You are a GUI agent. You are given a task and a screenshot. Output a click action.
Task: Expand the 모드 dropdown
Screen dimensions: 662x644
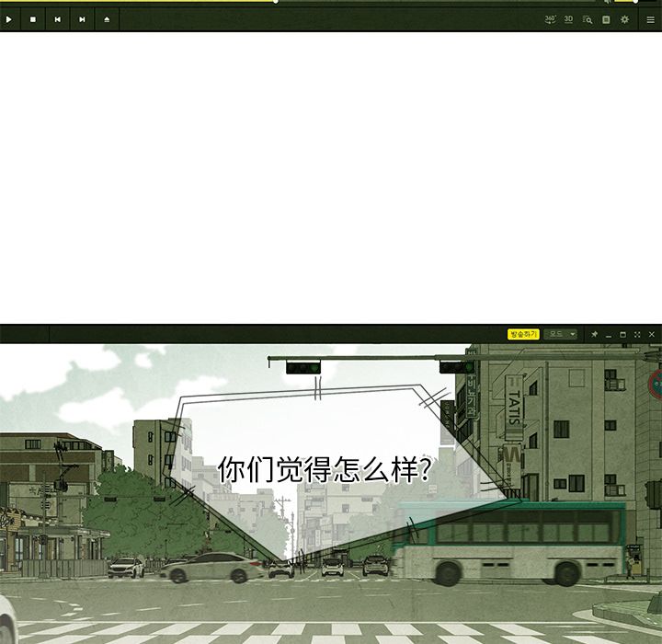tap(560, 334)
